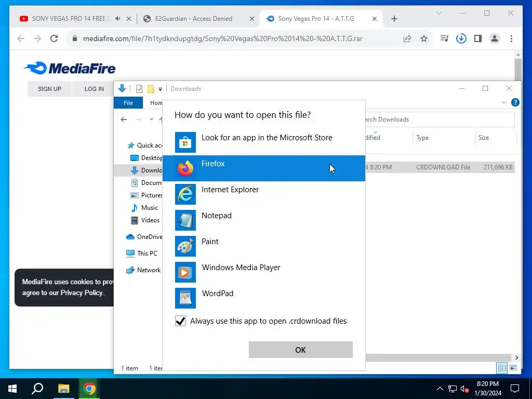532x399 pixels.
Task: Mute the SONY VEGAS PRO tab audio
Action: click(118, 19)
